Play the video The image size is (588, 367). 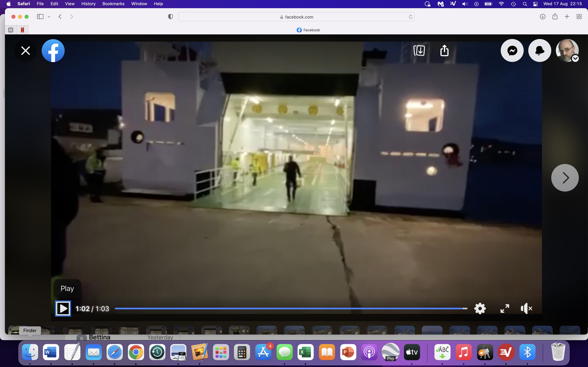point(63,309)
